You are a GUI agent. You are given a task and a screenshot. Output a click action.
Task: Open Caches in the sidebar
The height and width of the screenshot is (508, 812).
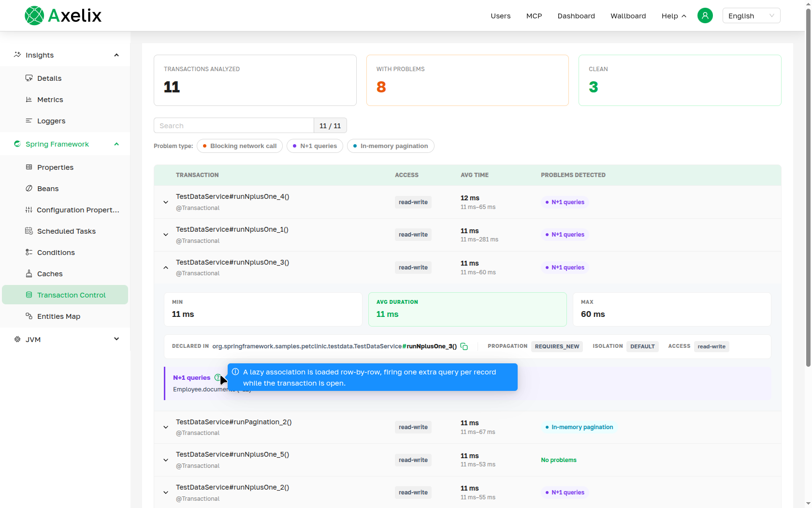pyautogui.click(x=65, y=273)
